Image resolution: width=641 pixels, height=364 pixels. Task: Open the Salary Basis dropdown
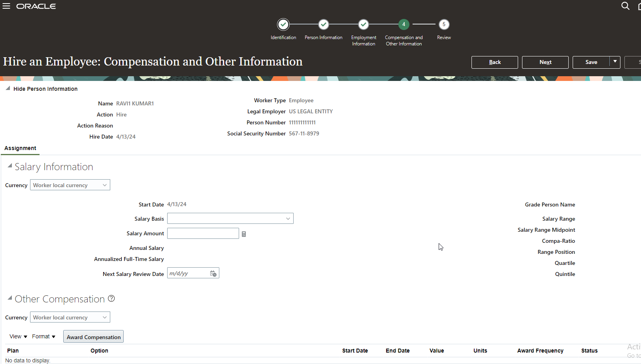point(230,218)
